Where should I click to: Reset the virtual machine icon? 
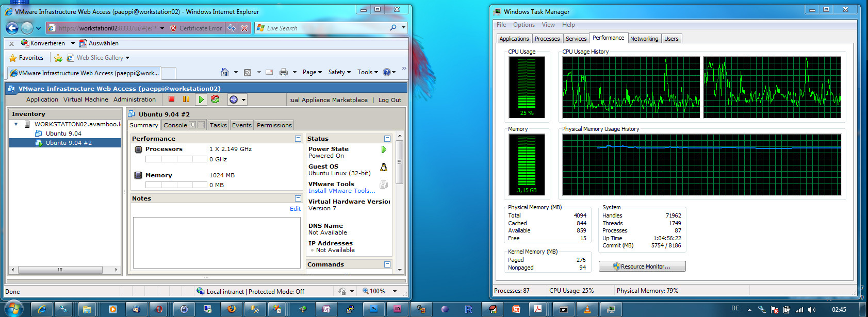(x=215, y=99)
